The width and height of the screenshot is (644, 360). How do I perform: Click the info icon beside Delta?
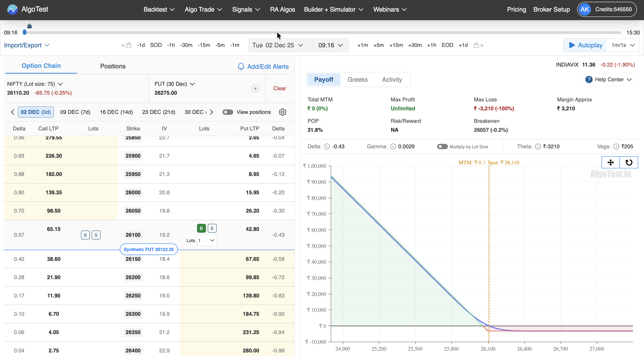tap(327, 147)
